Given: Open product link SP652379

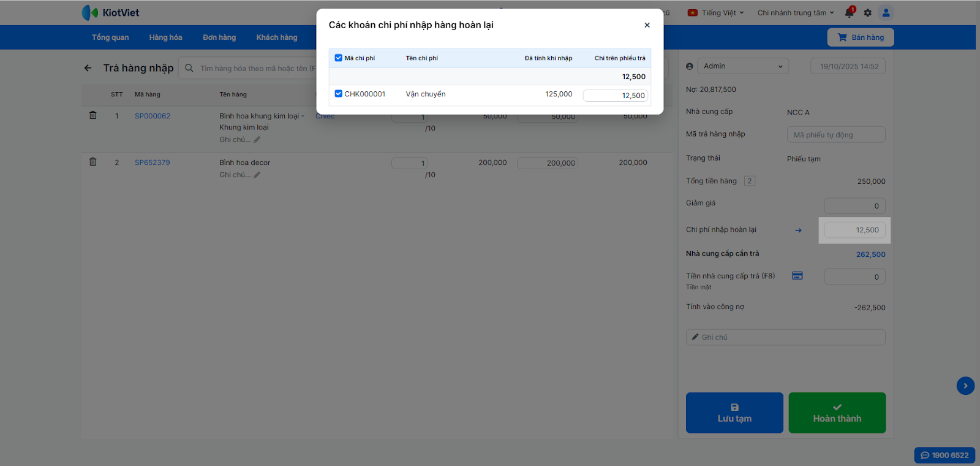Looking at the screenshot, I should 153,162.
